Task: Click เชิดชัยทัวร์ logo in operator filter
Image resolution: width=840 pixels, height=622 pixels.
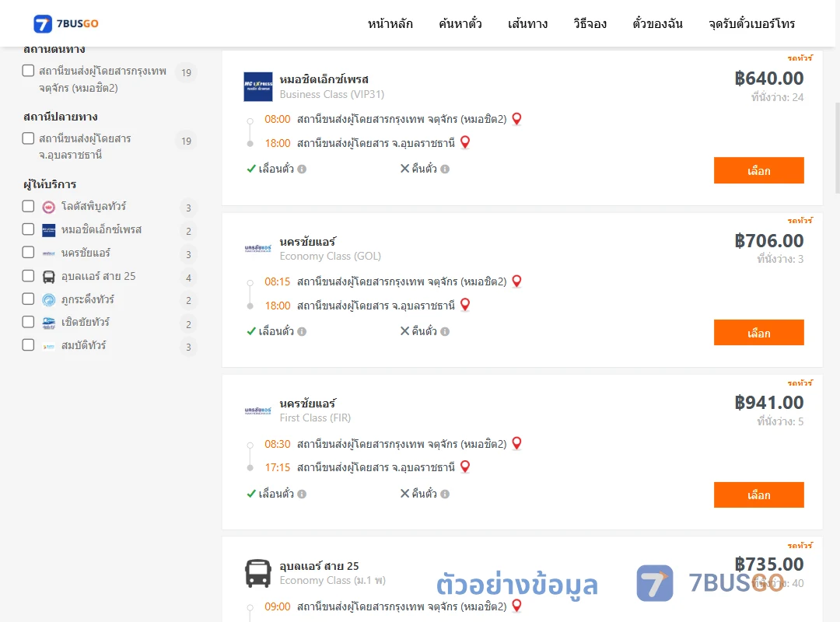Action: [49, 323]
